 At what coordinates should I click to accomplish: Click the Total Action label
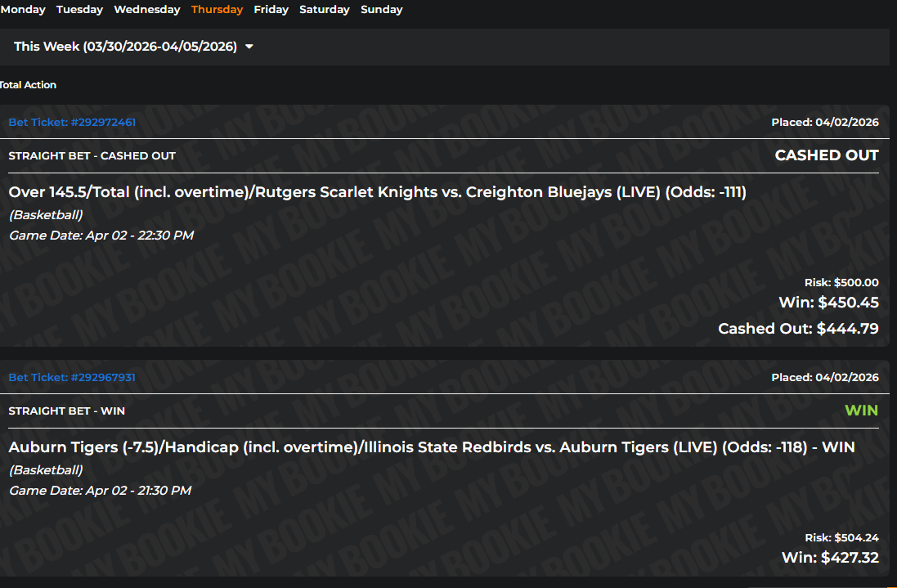coord(29,85)
